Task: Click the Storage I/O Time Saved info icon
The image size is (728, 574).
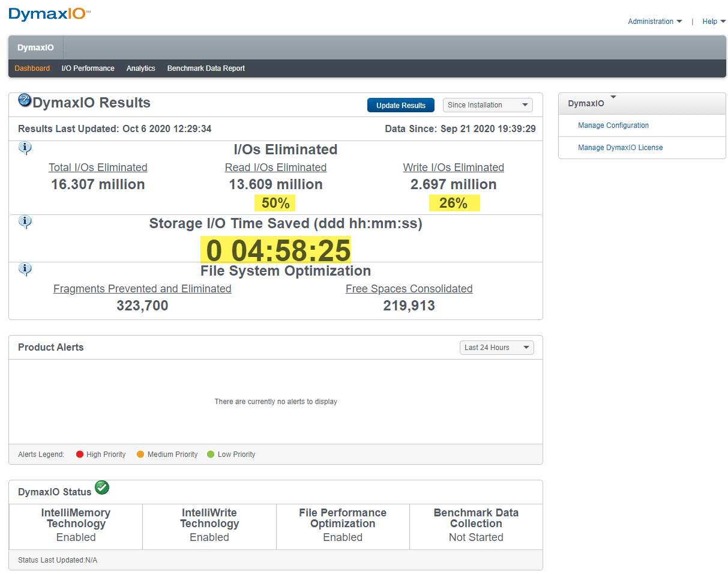Action: point(25,222)
